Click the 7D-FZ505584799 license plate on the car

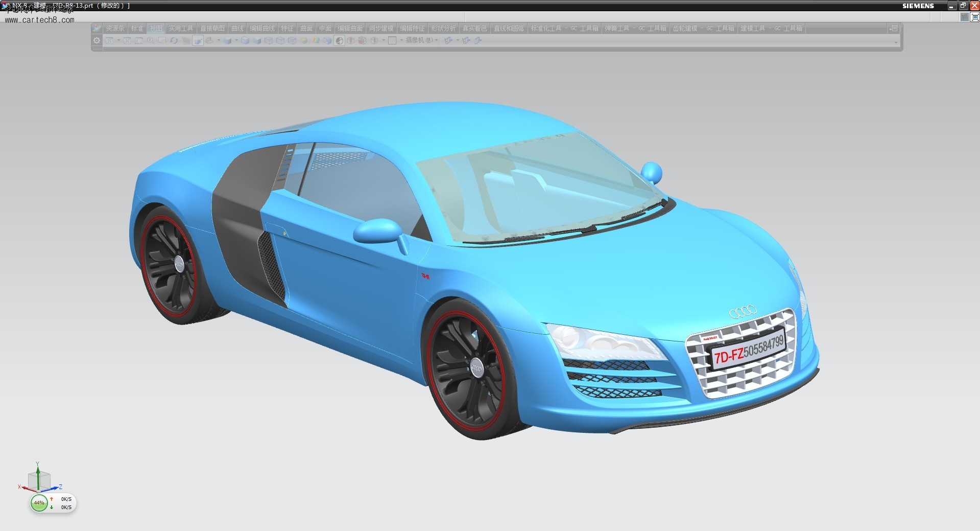[x=748, y=349]
